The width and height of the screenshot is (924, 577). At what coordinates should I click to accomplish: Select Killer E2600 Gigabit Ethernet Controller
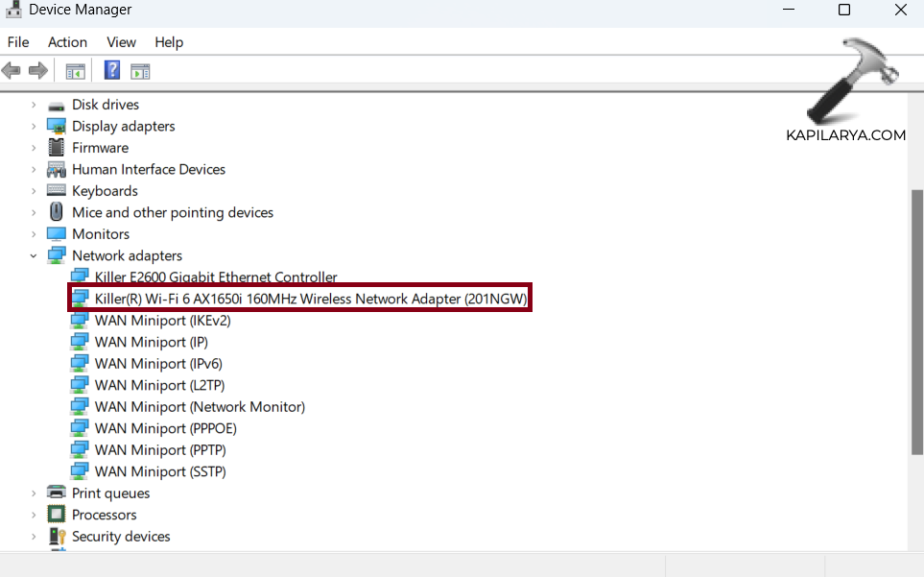point(215,277)
